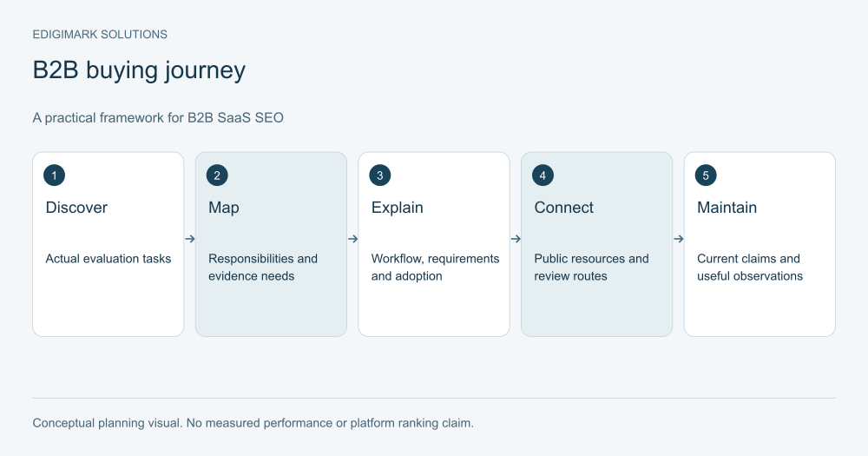868x456 pixels.
Task: Click the text Public resources and review routes
Action: pos(591,267)
